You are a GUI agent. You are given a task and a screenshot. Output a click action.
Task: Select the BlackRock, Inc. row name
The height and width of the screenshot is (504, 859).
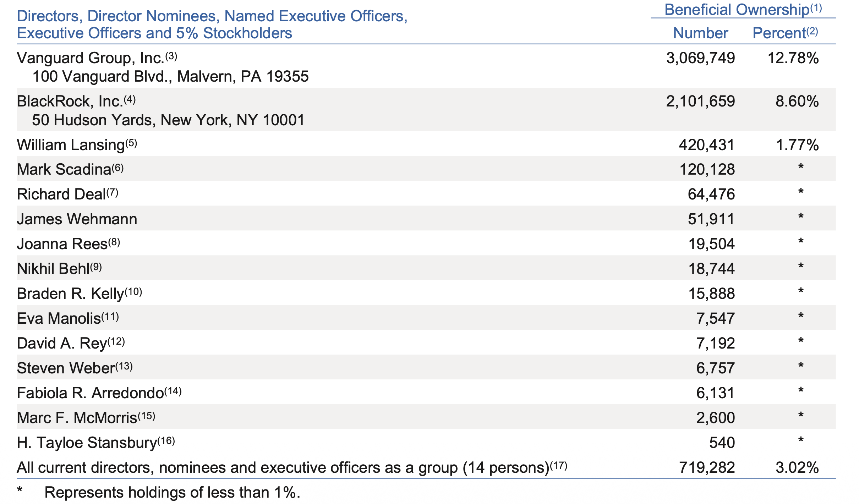point(70,102)
